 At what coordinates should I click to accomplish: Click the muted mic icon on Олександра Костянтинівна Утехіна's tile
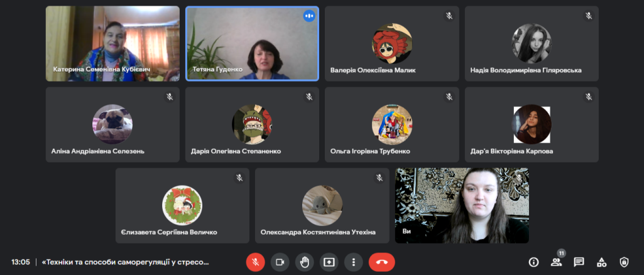coord(379,178)
